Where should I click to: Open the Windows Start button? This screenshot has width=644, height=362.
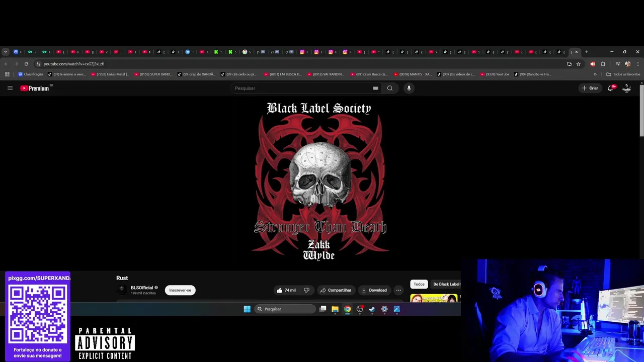click(x=247, y=309)
